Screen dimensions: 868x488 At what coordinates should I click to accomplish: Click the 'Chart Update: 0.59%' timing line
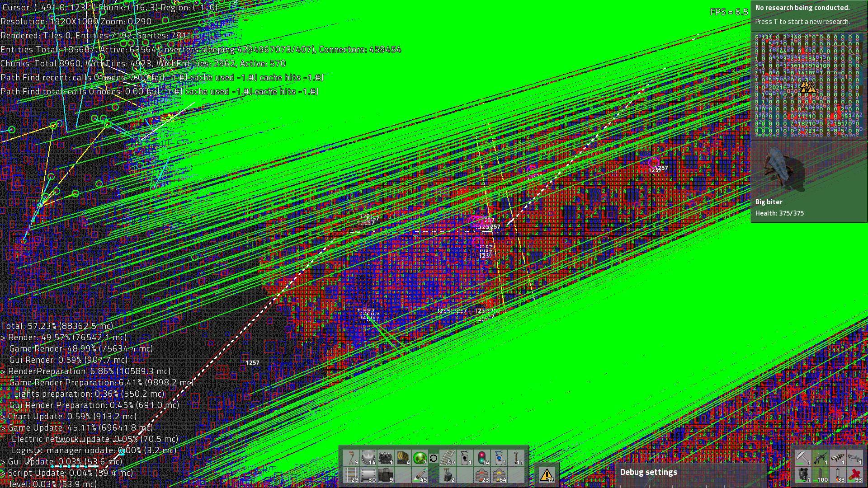tap(69, 416)
